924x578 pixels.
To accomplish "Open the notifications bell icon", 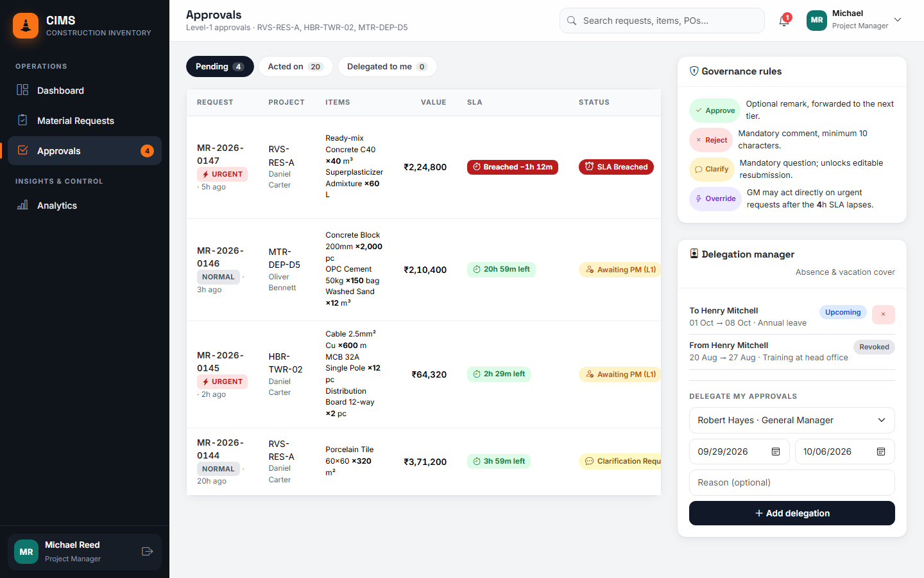I will tap(784, 21).
